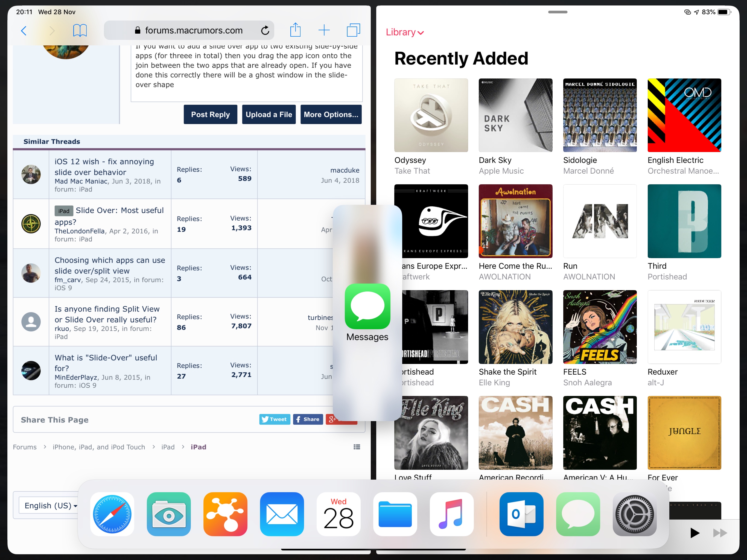Skip to next track
747x560 pixels.
tap(720, 533)
